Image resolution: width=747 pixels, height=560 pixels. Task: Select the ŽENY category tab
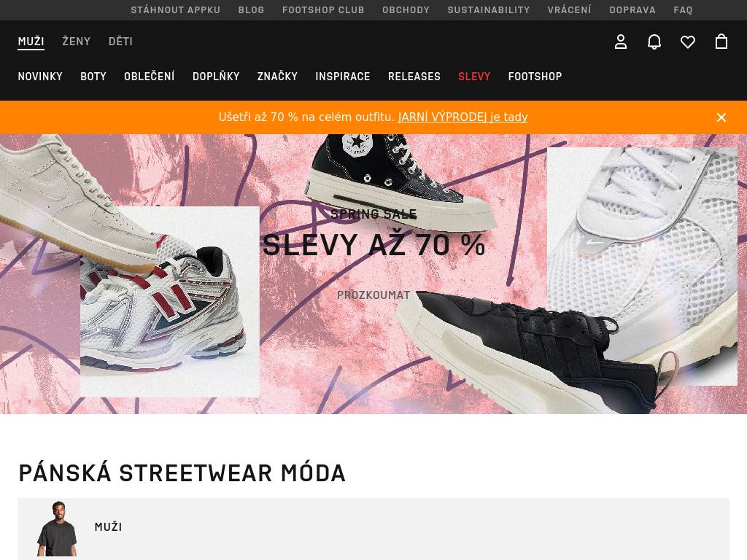coord(76,42)
